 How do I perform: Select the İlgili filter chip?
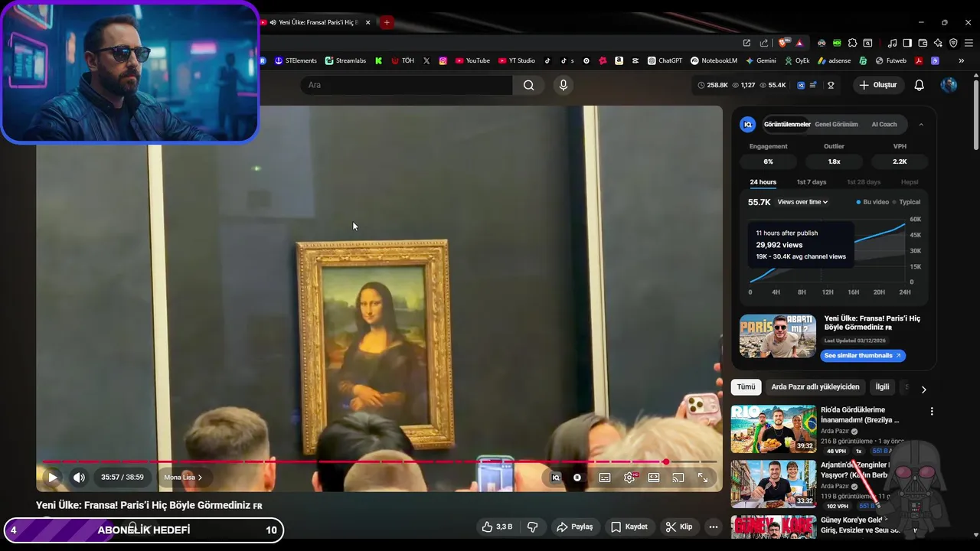(x=882, y=387)
